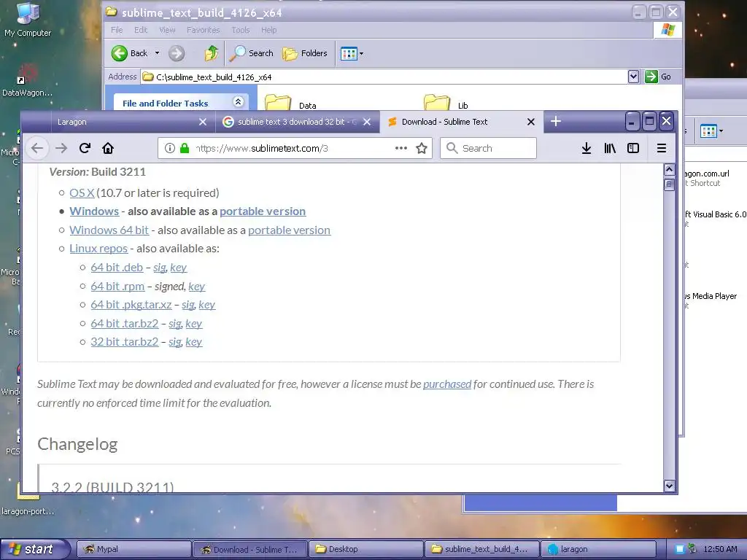The image size is (747, 560).
Task: Close the Laragon tab
Action: coord(203,122)
